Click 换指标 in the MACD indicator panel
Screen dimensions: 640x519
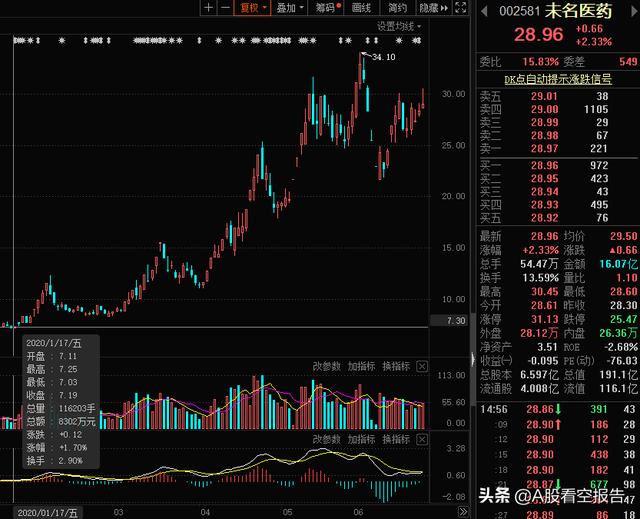(396, 439)
